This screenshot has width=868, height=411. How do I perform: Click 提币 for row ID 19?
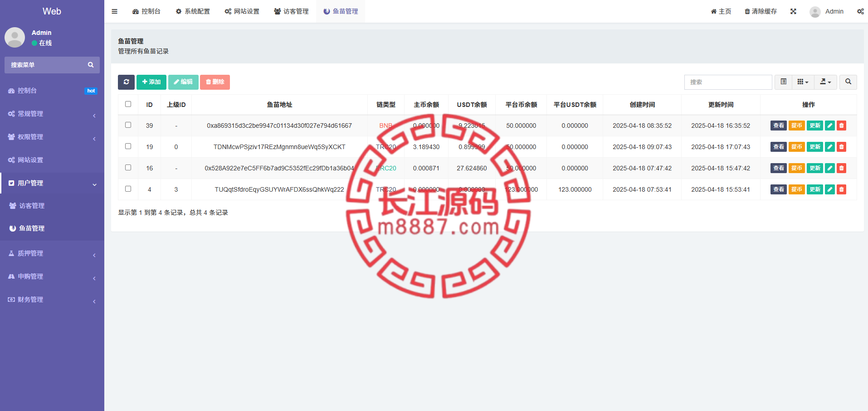pyautogui.click(x=797, y=147)
